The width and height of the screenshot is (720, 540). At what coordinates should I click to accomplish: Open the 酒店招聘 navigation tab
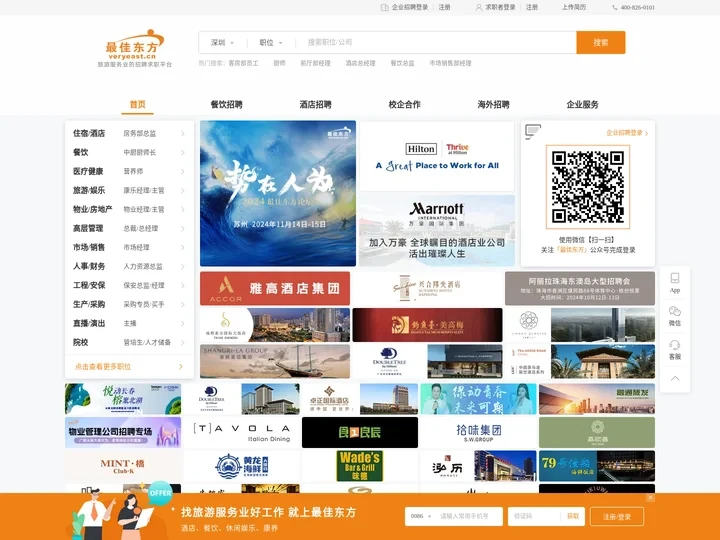(315, 104)
